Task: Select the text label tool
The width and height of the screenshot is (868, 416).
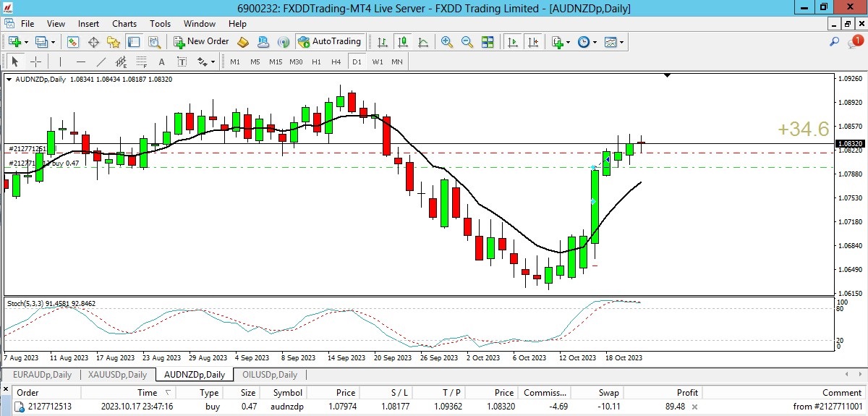Action: pos(182,61)
